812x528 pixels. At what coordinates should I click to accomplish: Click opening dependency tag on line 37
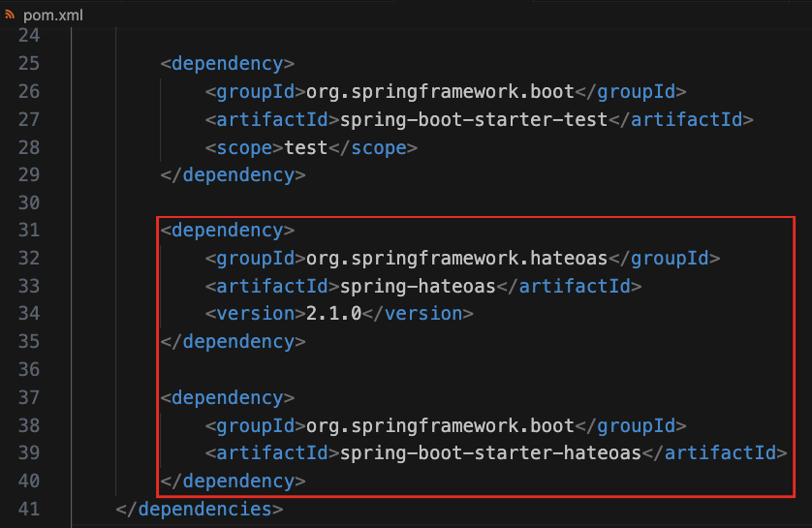coord(228,398)
